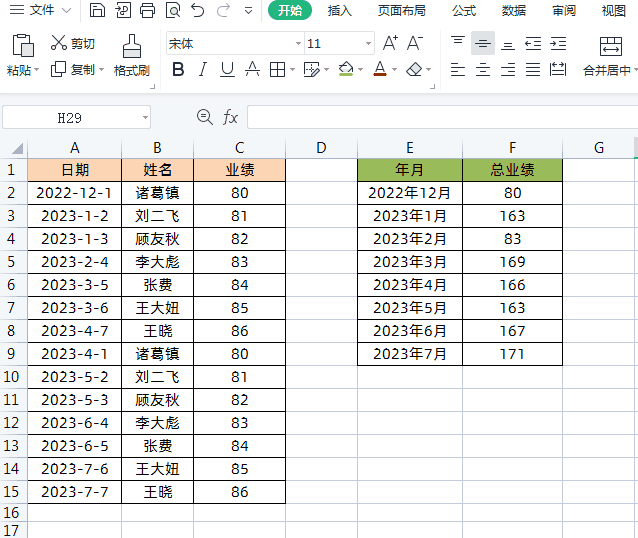Click the 格式刷 label button
638x538 pixels.
[132, 70]
